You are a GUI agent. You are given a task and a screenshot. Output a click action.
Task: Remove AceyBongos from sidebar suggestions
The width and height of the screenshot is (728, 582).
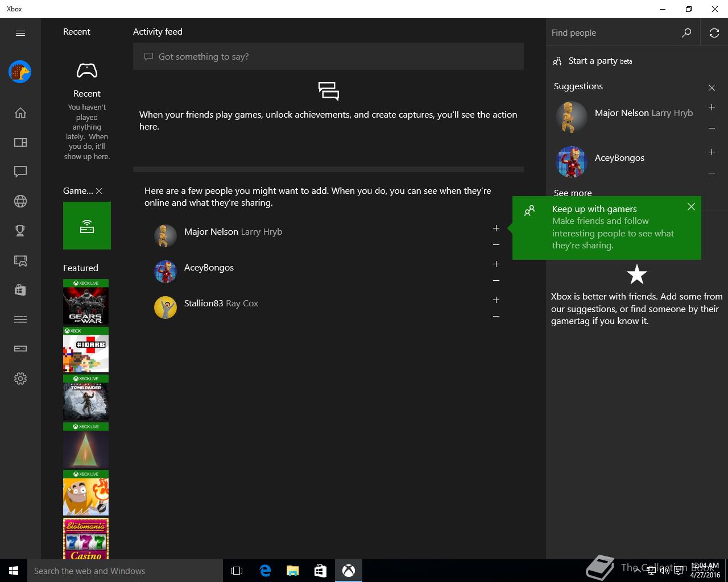(x=712, y=173)
